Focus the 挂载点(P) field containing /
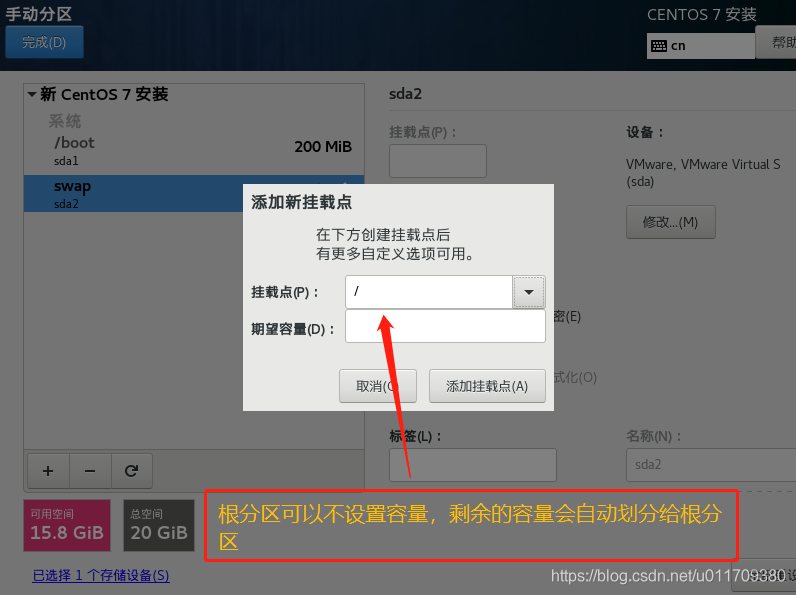Image resolution: width=796 pixels, height=595 pixels. coord(429,292)
